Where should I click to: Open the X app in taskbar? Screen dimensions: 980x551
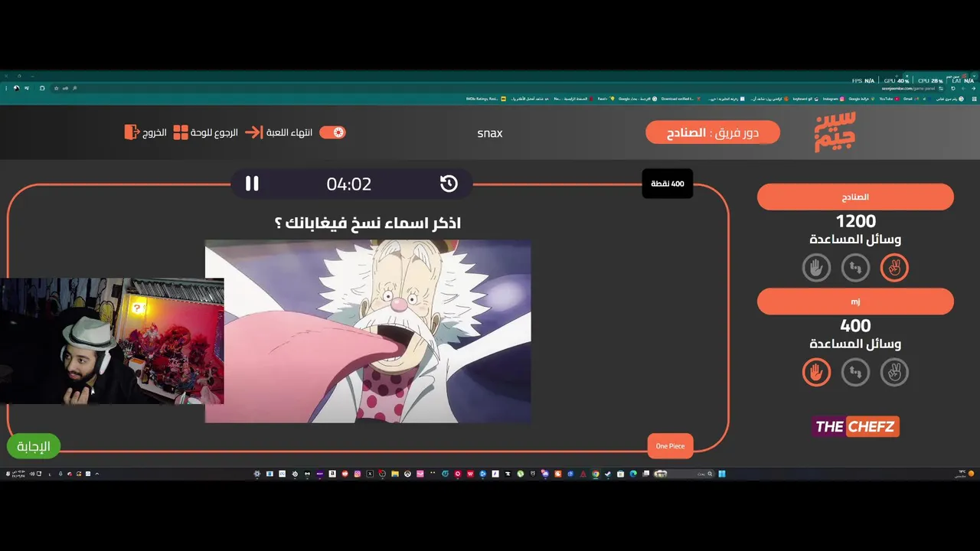click(370, 474)
